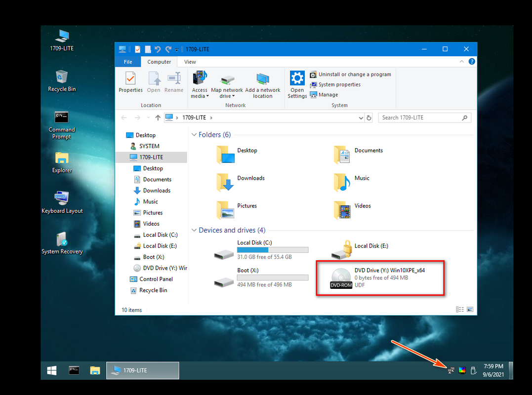Viewport: 532px width, 395px height.
Task: Open File Explorer taskbar icon
Action: pos(95,370)
